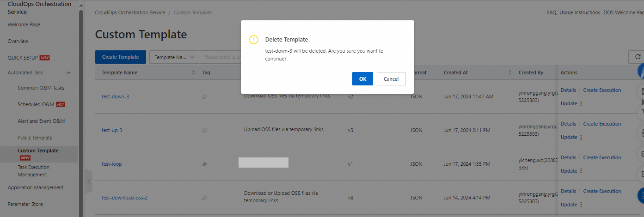Screen dimensions: 644x217
Task: Click the tag icon for test-up-3
Action: tap(204, 131)
